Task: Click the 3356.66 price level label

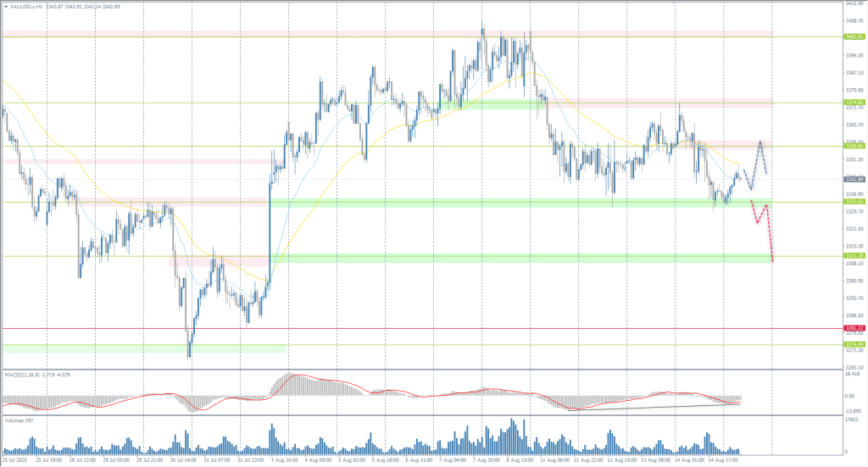Action: [854, 146]
